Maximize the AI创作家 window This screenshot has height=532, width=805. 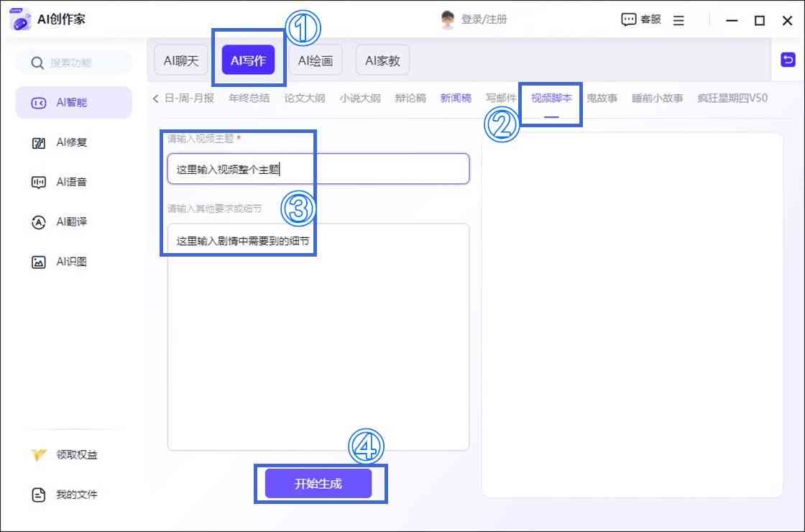coord(759,21)
